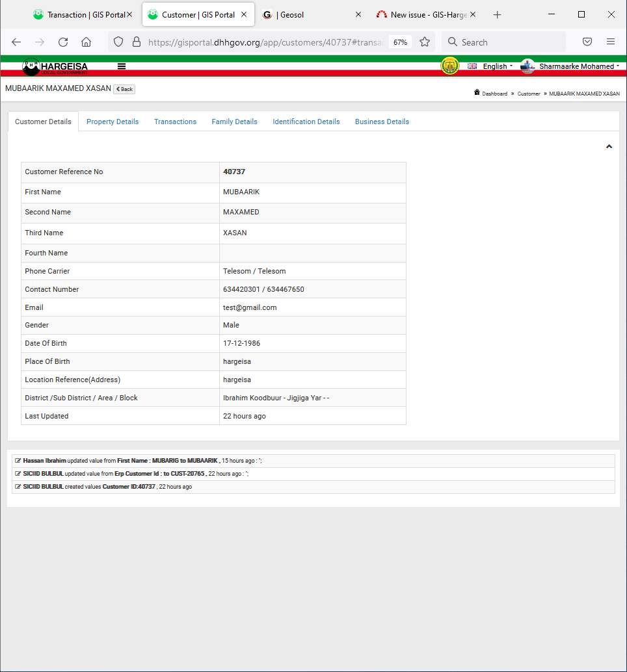Click Hassan Ibrahim name in the log
The width and height of the screenshot is (627, 672).
(45, 461)
